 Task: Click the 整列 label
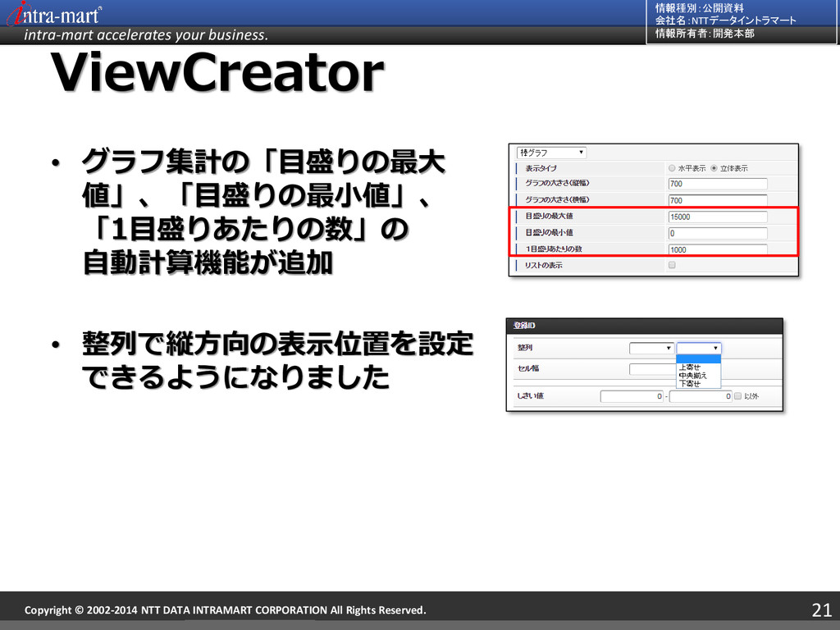pos(524,348)
